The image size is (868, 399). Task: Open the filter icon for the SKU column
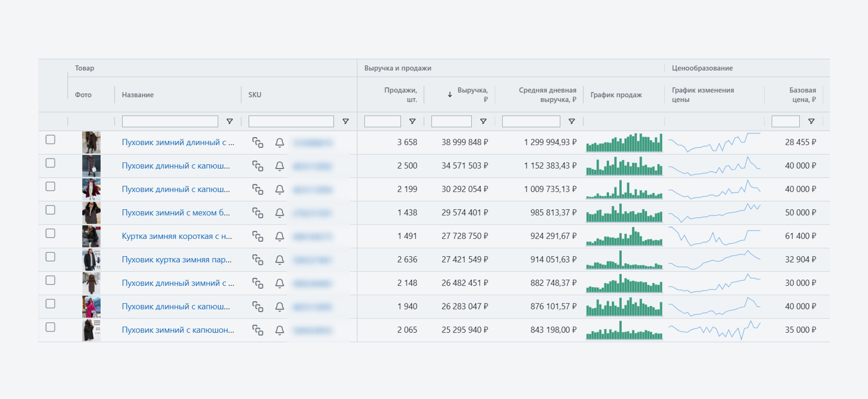[345, 122]
